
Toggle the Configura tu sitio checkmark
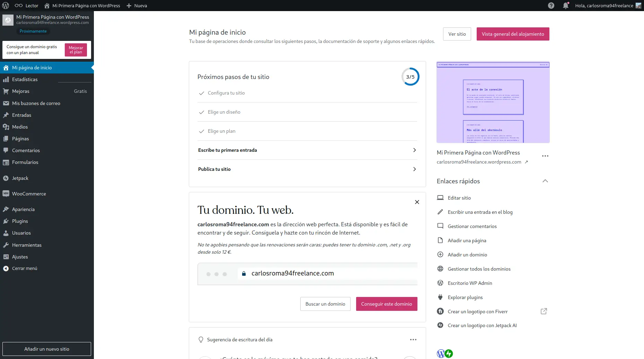(x=201, y=93)
